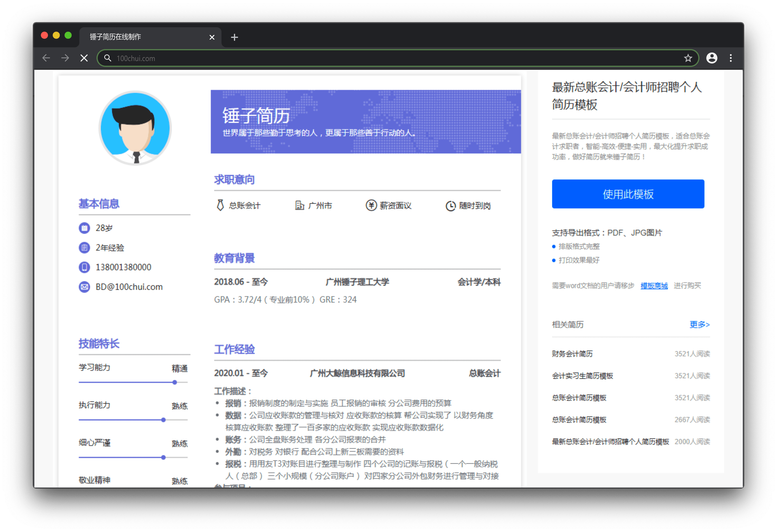Click the 求职意向 section heading
Image resolution: width=777 pixels, height=532 pixels.
[234, 180]
